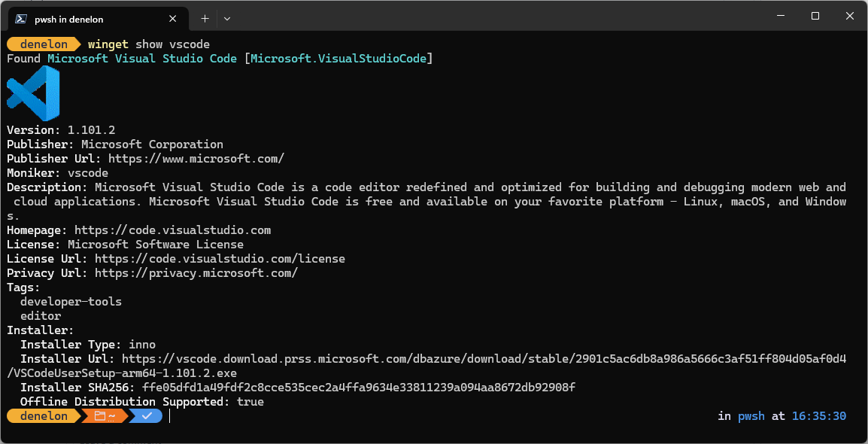This screenshot has height=444, width=868.
Task: Click the winget show vscode command text
Action: (148, 44)
